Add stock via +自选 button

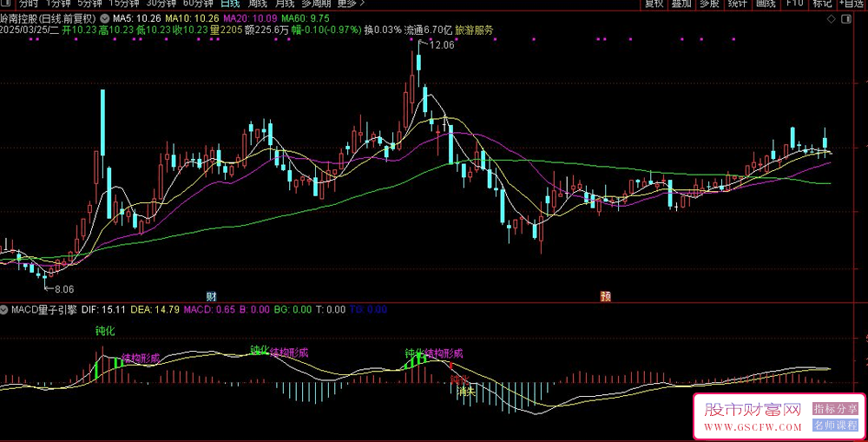click(x=851, y=3)
